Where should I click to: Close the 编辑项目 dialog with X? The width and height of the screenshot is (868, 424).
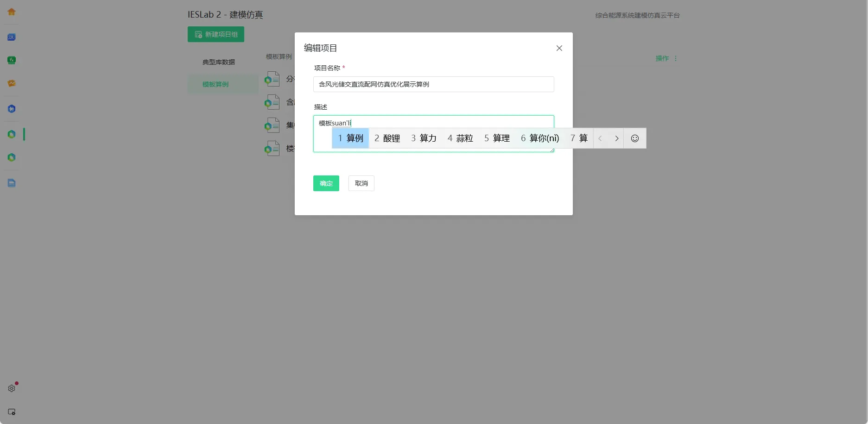(559, 48)
